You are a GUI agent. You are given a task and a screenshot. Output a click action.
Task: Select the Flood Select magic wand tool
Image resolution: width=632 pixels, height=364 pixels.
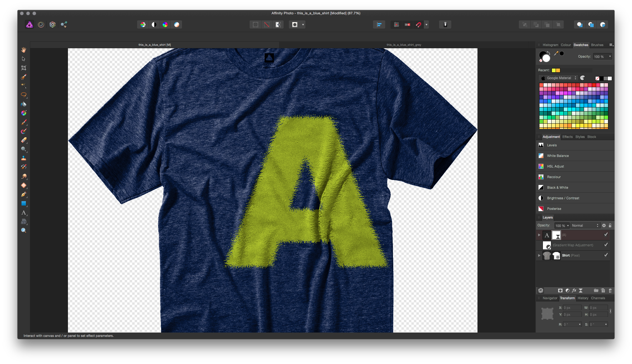[24, 86]
